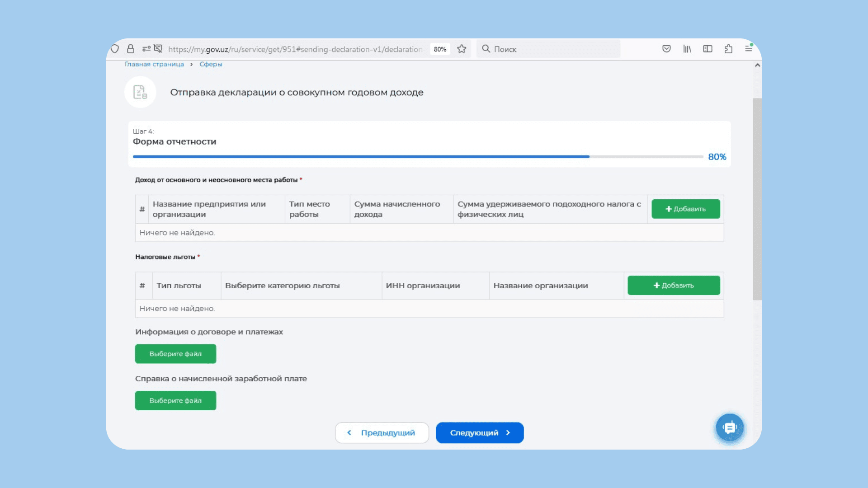Open the hamburger application menu

coord(749,48)
